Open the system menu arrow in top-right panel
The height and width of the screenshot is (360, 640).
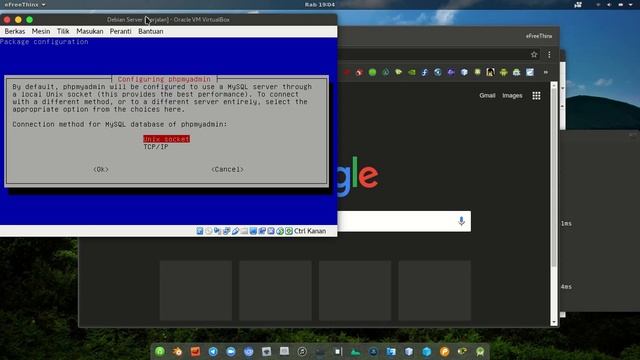632,4
